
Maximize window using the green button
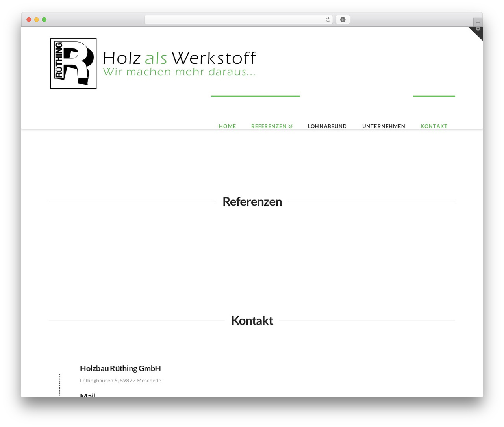[x=44, y=20]
